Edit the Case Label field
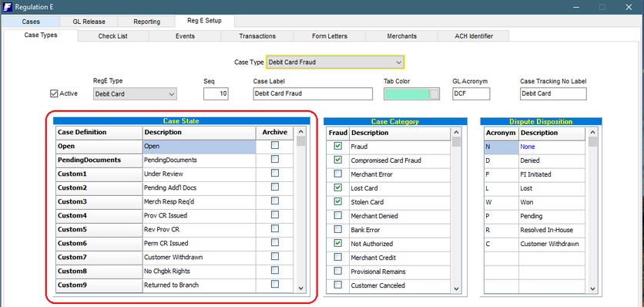The height and width of the screenshot is (307, 644). coord(313,94)
